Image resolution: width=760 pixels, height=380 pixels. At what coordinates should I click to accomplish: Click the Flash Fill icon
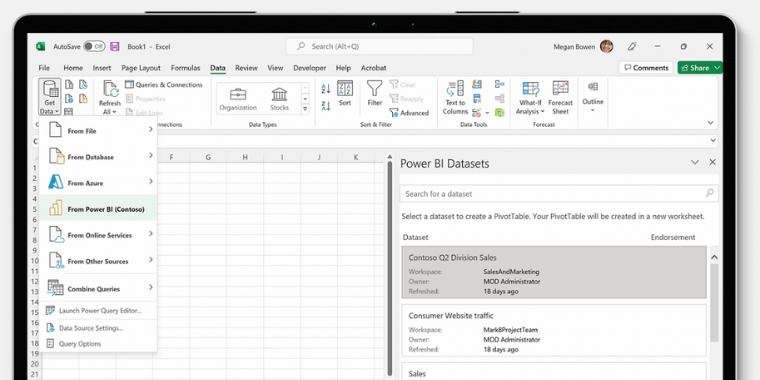point(477,84)
